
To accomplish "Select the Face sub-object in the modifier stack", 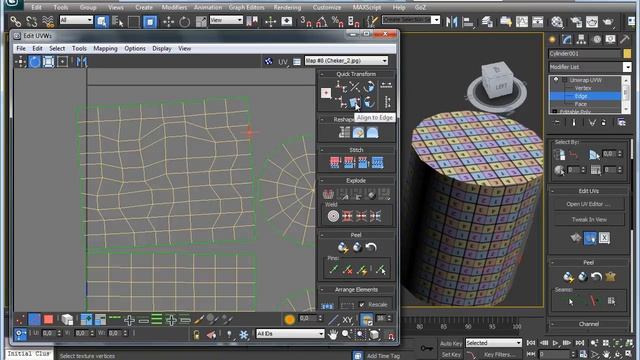I will [581, 104].
